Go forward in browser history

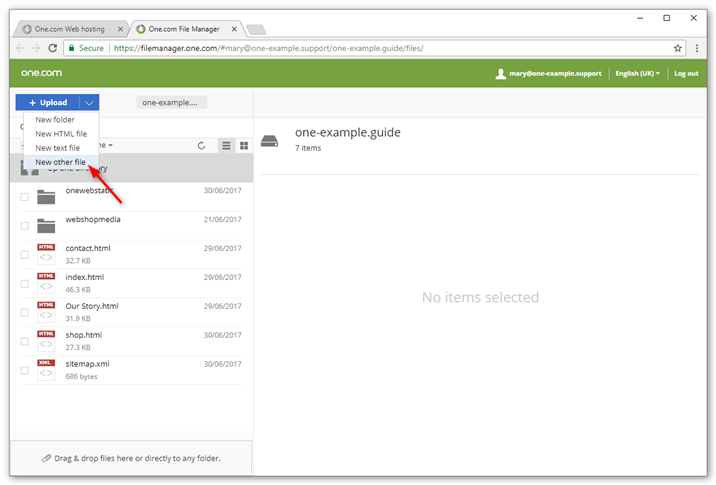pyautogui.click(x=36, y=48)
